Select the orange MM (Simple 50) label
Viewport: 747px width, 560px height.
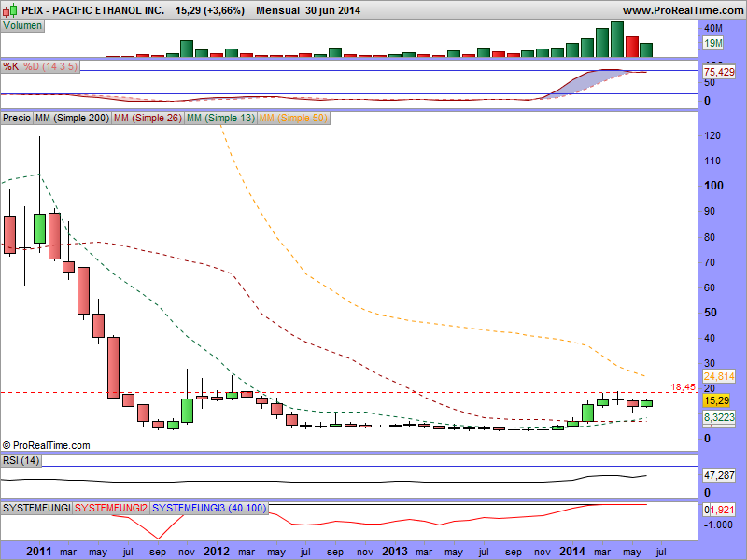(293, 118)
